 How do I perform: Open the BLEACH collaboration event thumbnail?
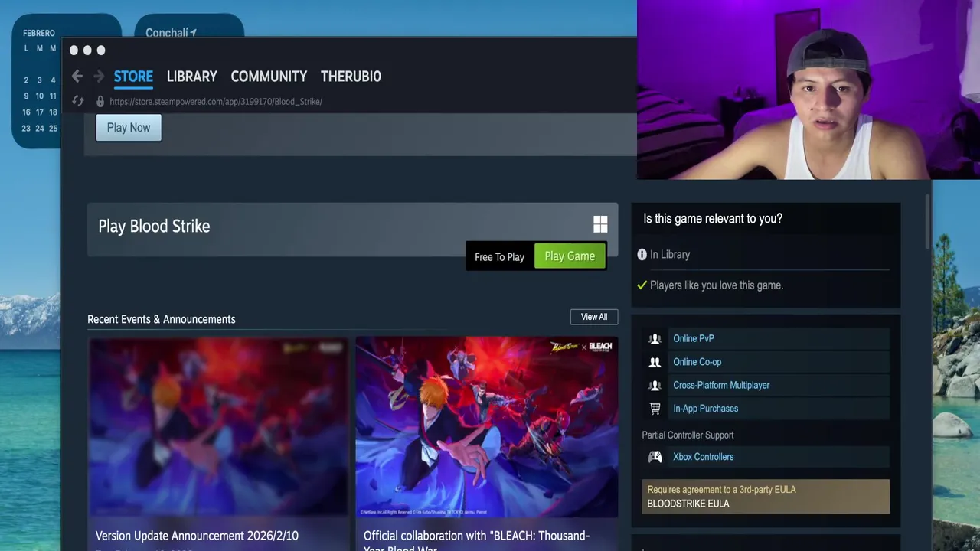[x=487, y=427]
